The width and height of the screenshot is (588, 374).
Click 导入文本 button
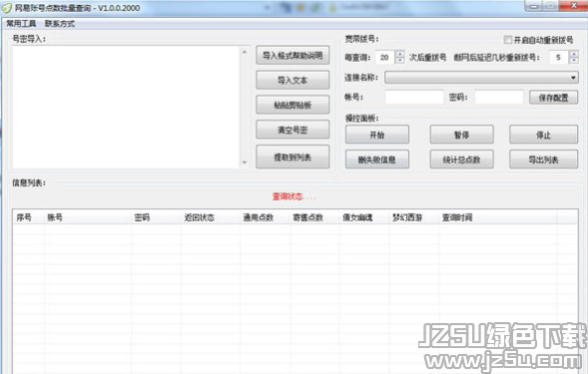point(293,80)
